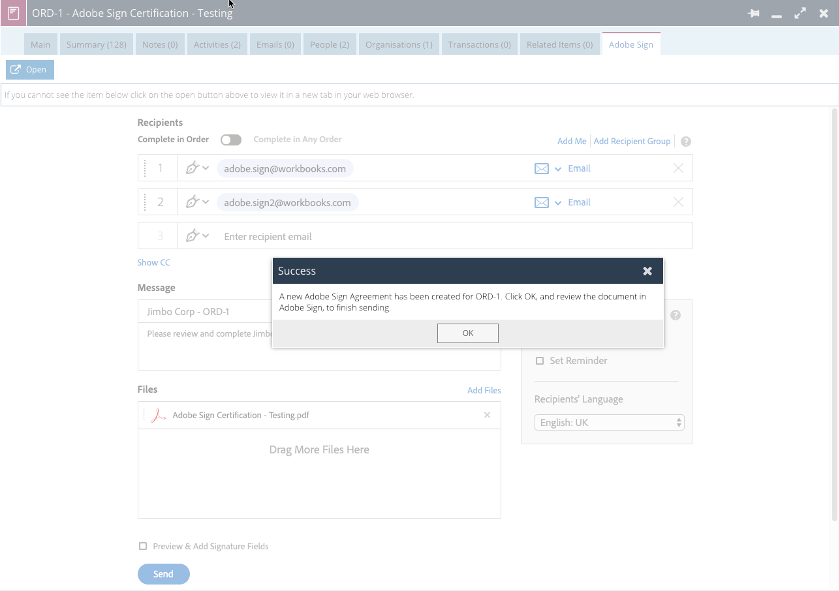839x591 pixels.
Task: Expand role dropdown chevron for recipient 2
Action: pyautogui.click(x=205, y=202)
